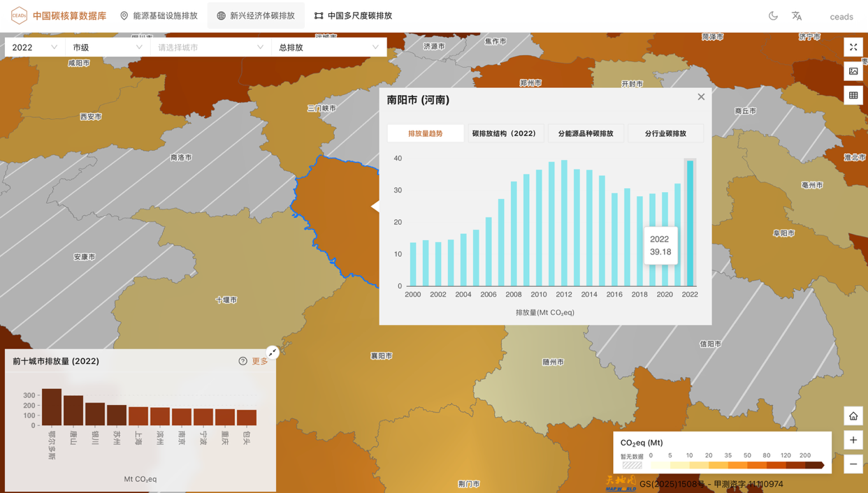The width and height of the screenshot is (868, 493).
Task: Select the 鄂尔多斯 bar in the chart
Action: [x=52, y=407]
